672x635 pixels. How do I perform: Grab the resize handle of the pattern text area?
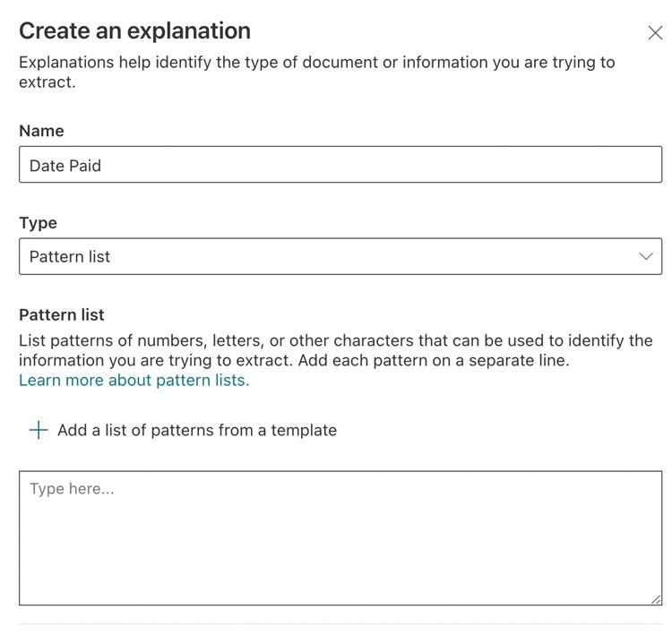click(655, 598)
